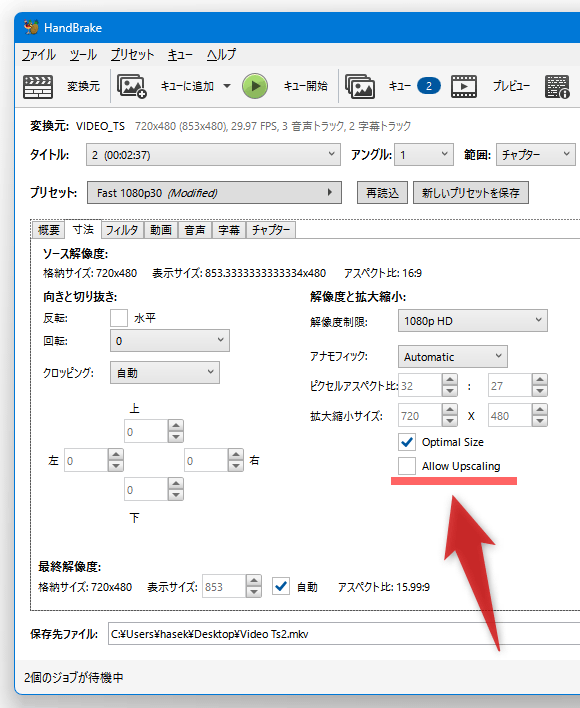Switch to the 音声 tab
Screen dimensions: 580x708
click(x=195, y=230)
